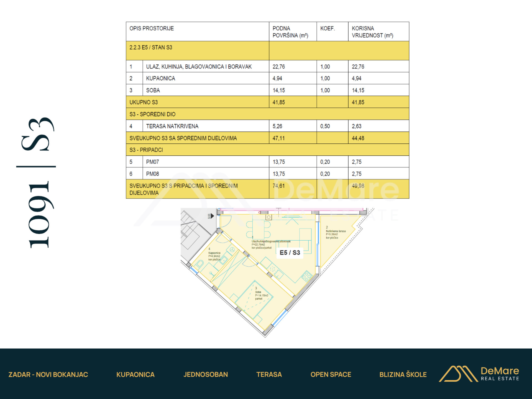Click the OPEN SPACE footer tag

click(331, 375)
